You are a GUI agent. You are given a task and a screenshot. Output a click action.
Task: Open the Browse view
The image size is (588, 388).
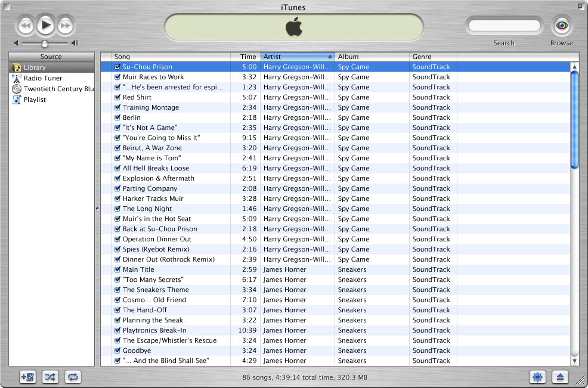pos(561,26)
